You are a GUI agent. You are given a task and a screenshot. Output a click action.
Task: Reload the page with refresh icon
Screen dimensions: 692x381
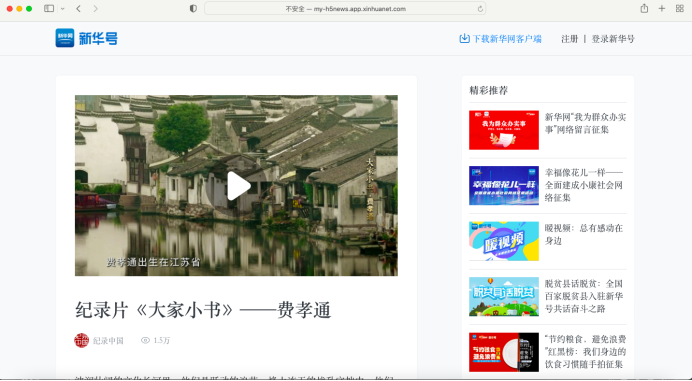pos(480,9)
